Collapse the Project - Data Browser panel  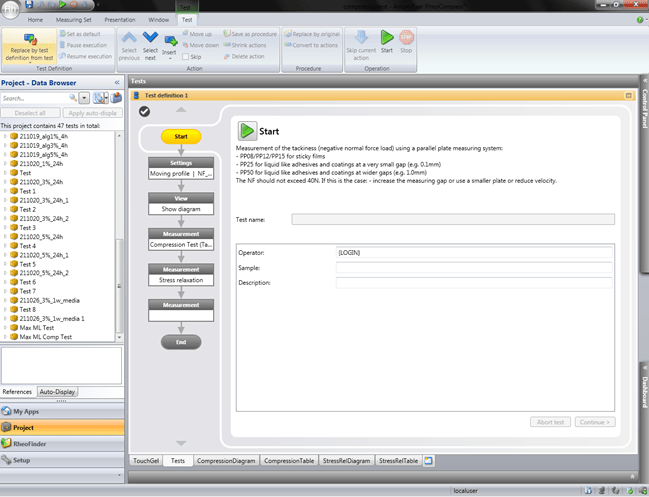(117, 82)
